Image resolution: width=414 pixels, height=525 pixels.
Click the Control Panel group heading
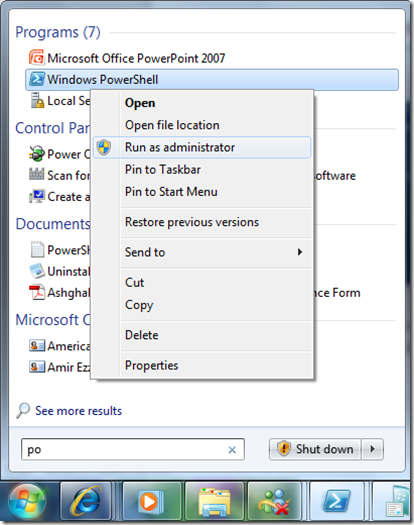pyautogui.click(x=53, y=128)
